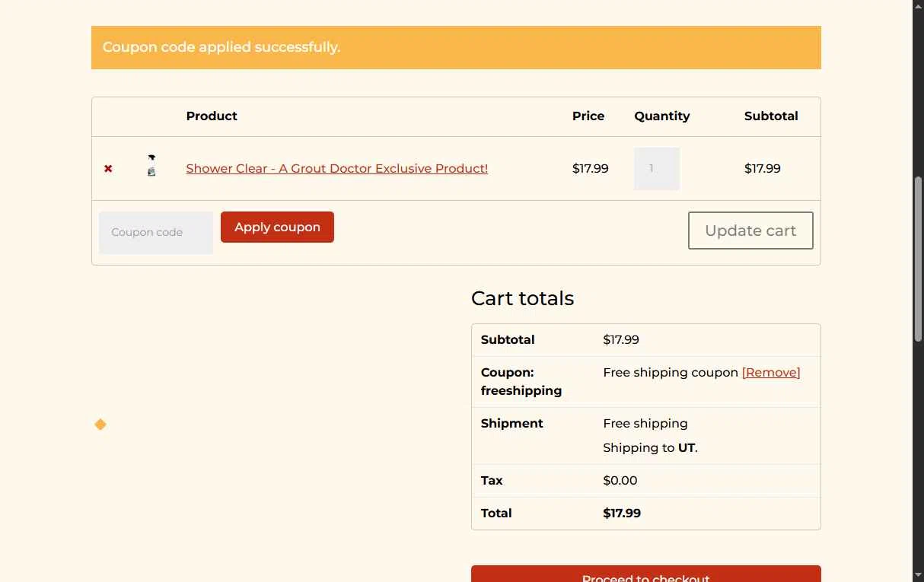Click the orange diamond icon
The image size is (924, 582).
100,425
